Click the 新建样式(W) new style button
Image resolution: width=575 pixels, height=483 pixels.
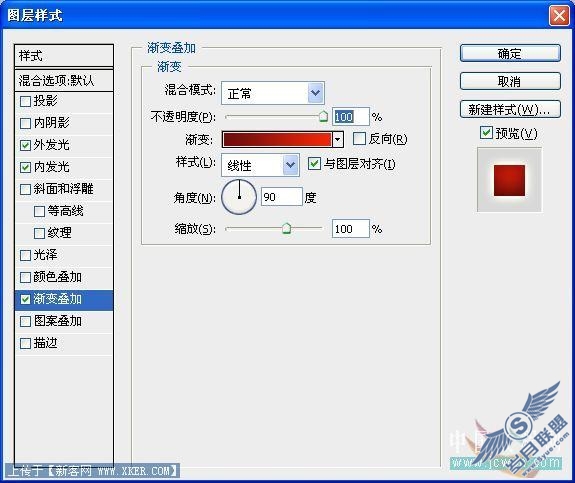pos(510,109)
